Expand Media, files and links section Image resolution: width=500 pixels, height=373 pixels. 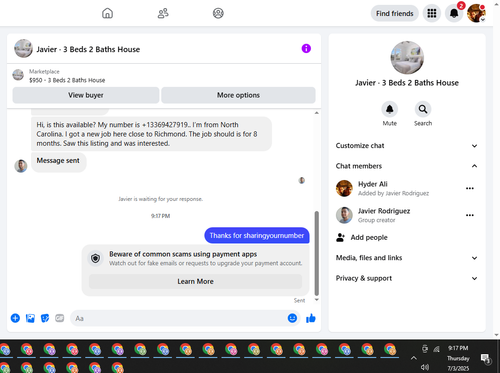point(407,258)
